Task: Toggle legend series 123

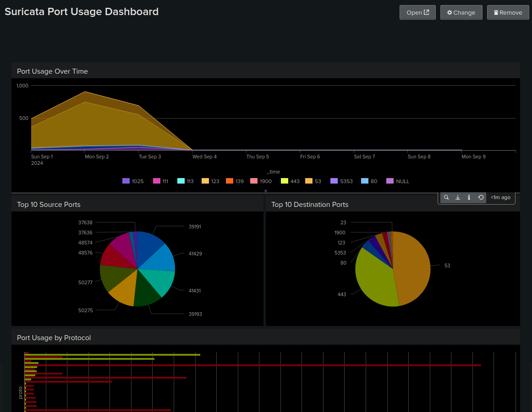Action: [210, 181]
